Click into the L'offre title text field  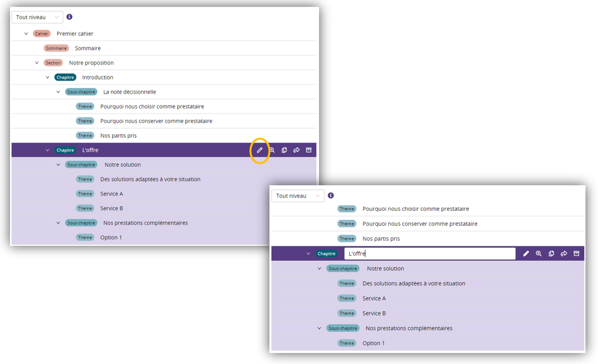pos(430,254)
